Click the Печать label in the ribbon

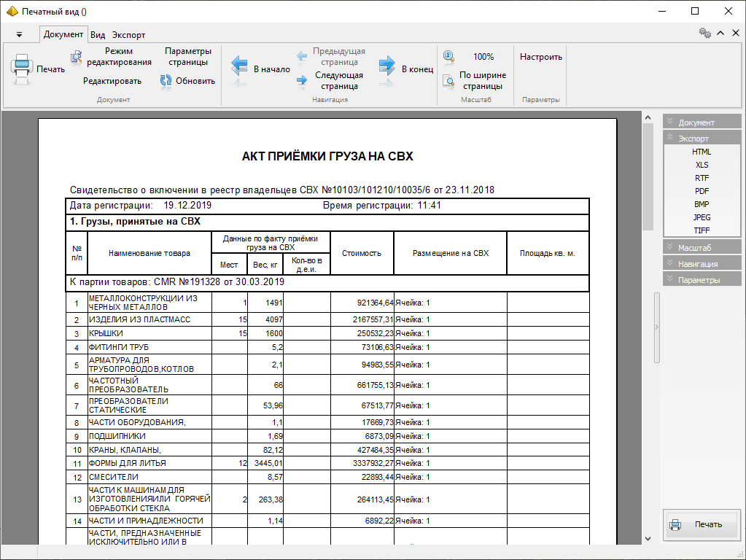coord(50,69)
